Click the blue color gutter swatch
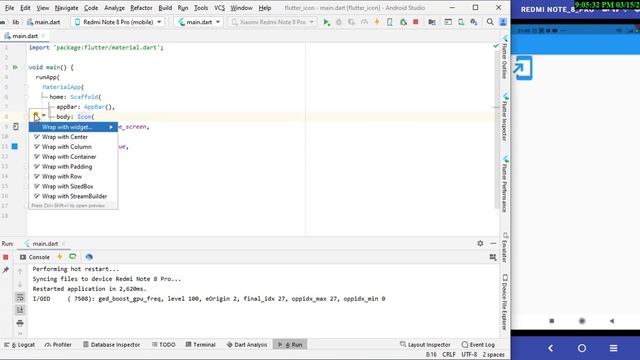Viewport: 640px width, 360px height. (x=15, y=146)
